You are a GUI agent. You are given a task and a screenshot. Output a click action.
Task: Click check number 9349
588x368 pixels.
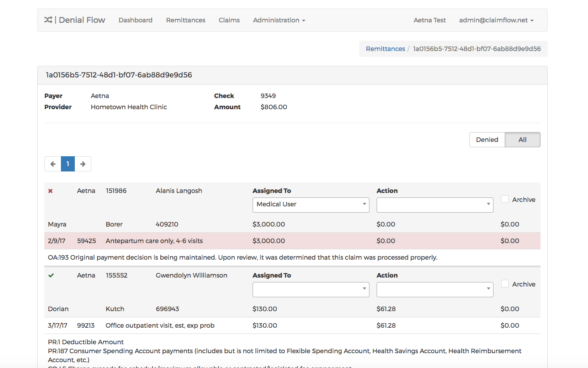click(268, 96)
